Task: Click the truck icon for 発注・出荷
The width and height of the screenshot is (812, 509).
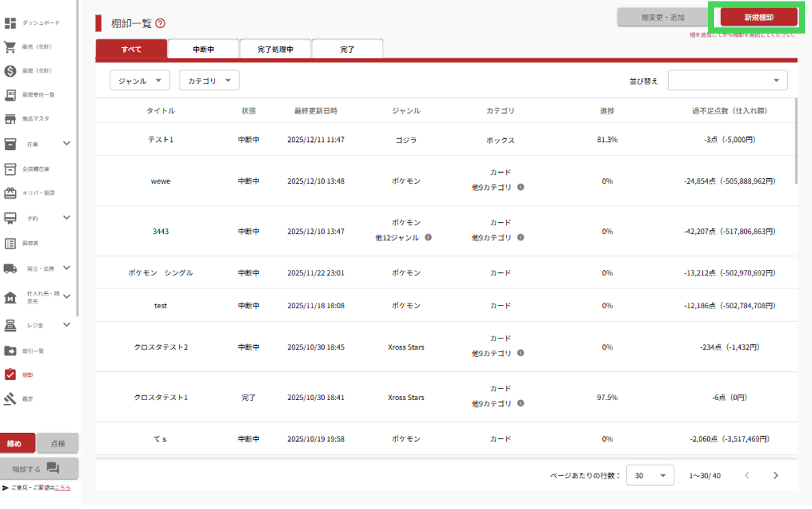Action: click(x=10, y=269)
